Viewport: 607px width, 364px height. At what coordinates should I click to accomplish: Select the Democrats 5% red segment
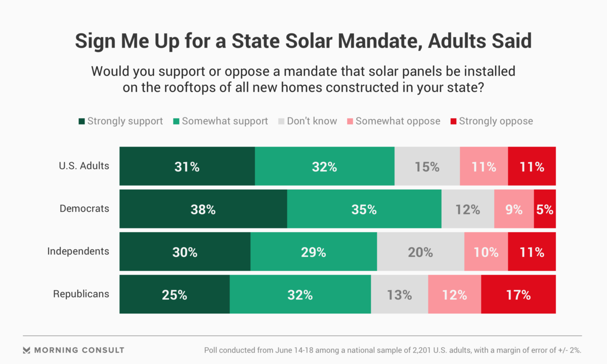click(545, 209)
